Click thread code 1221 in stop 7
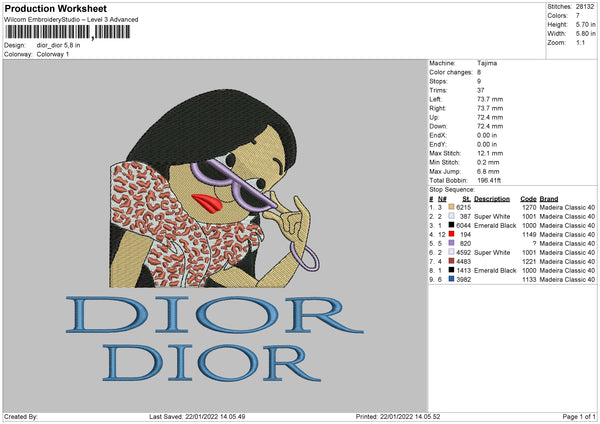 (x=529, y=261)
